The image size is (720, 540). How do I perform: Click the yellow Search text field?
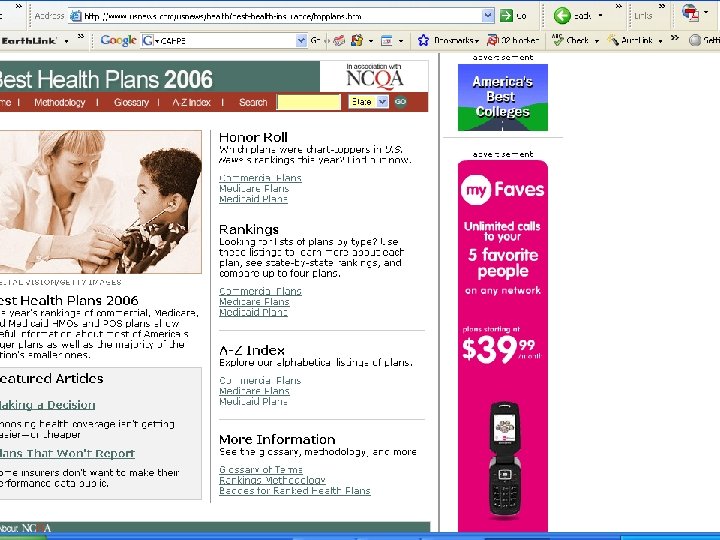tap(309, 102)
